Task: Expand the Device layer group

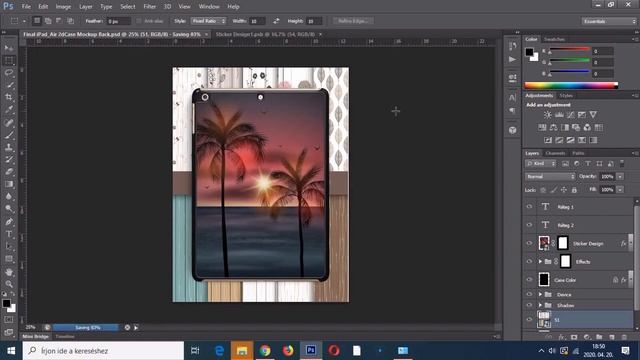Action: coord(540,294)
